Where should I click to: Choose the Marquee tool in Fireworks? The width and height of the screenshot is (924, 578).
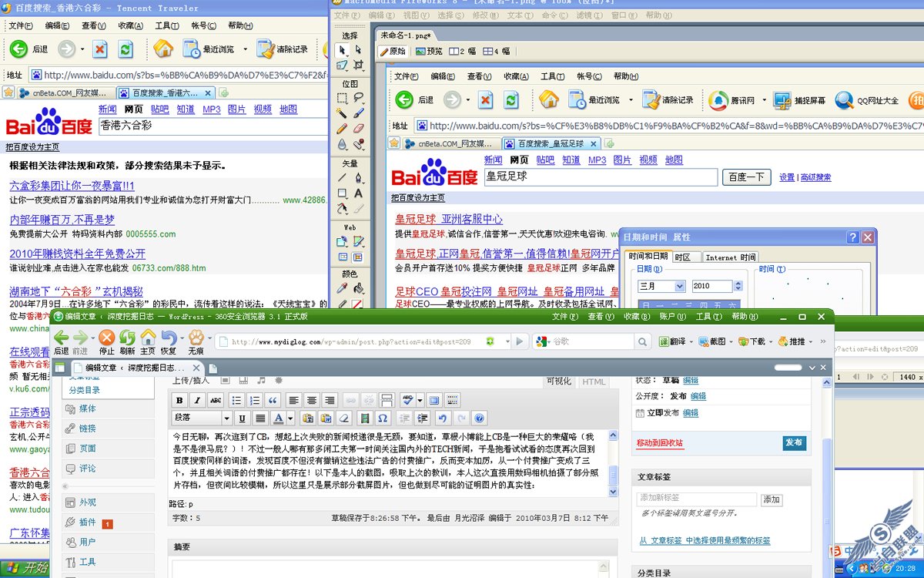(343, 99)
